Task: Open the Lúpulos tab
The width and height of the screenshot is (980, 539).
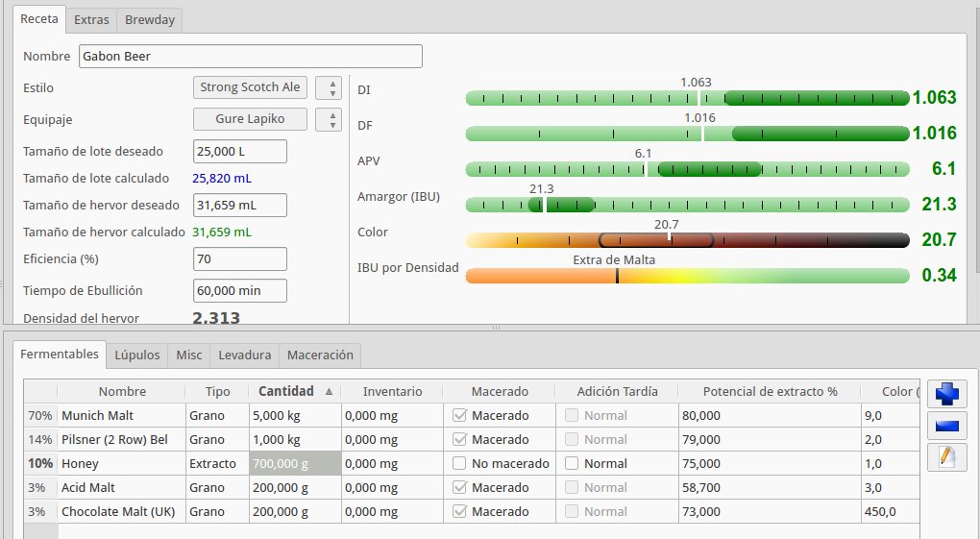Action: (x=137, y=355)
